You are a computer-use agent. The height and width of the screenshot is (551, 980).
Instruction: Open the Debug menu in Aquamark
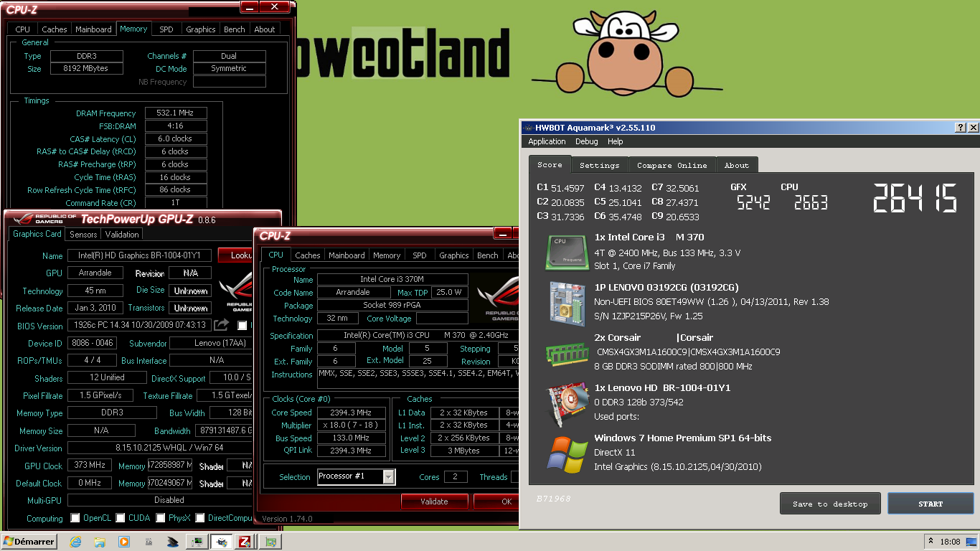pos(586,142)
